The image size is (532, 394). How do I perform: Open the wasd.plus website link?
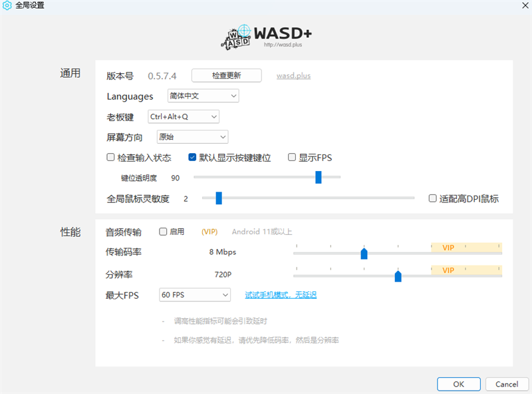[x=293, y=75]
